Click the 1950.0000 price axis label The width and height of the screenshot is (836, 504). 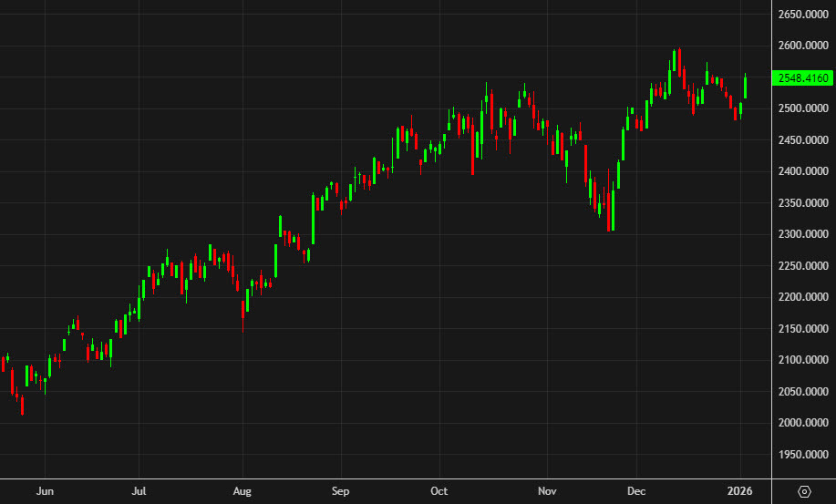(x=803, y=455)
